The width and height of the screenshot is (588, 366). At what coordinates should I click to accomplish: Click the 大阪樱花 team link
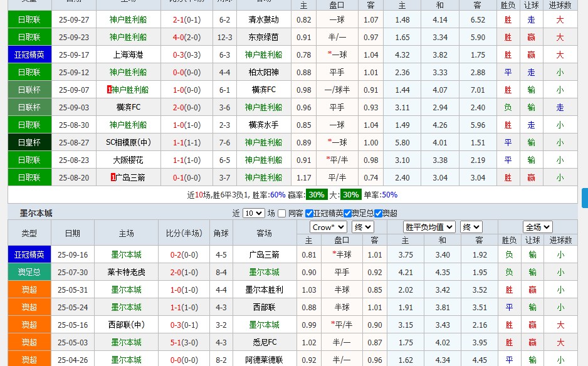[127, 160]
